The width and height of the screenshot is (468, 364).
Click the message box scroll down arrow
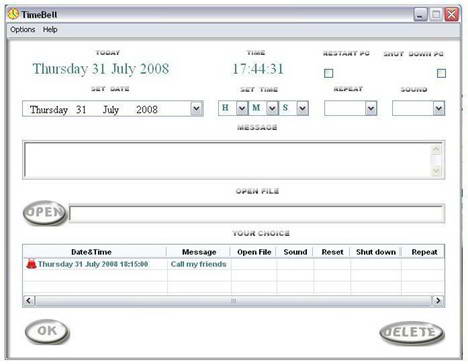[436, 171]
